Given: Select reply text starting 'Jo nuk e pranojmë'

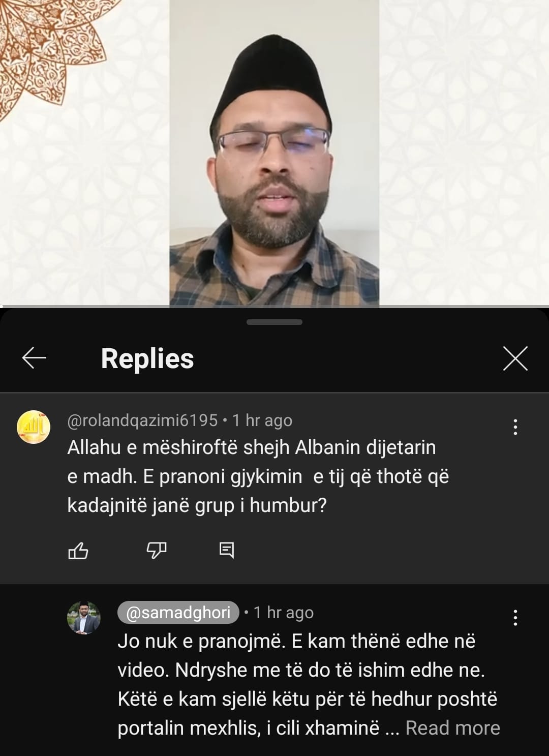Looking at the screenshot, I should (x=309, y=684).
